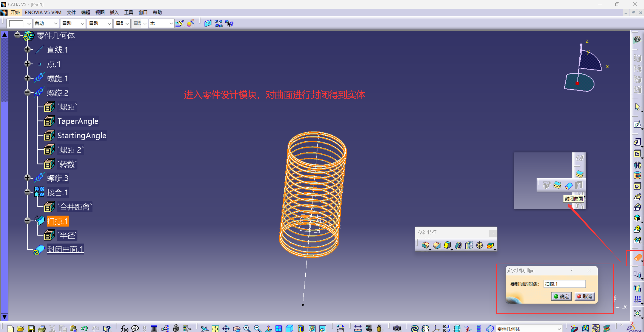Screen dimensions: 644x332
Task: Click the Edge Fillet icon in 修饰特征 toolbar
Action: (x=425, y=245)
